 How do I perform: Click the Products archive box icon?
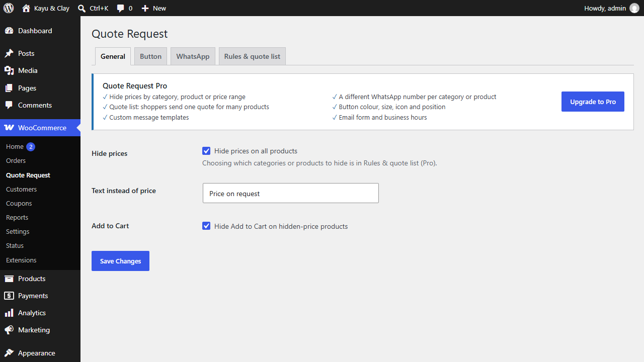click(9, 279)
